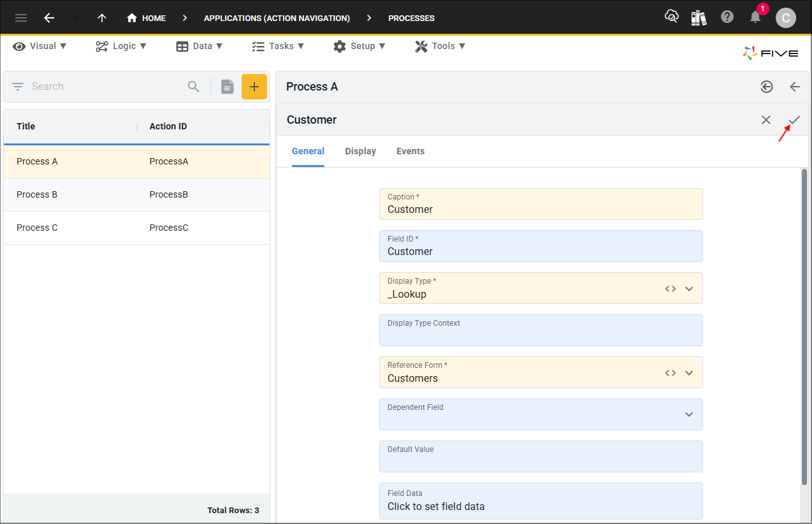This screenshot has height=524, width=812.
Task: Click the ProcessC action ID cell
Action: (169, 228)
